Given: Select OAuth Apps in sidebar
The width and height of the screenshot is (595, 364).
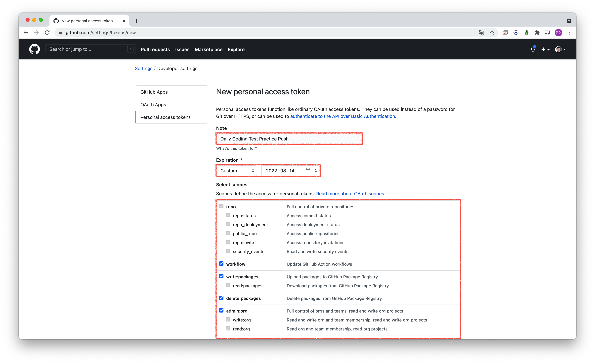Looking at the screenshot, I should (x=171, y=105).
